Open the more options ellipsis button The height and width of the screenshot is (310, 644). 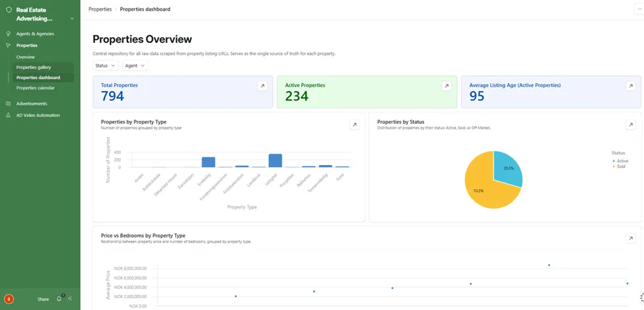tap(640, 9)
